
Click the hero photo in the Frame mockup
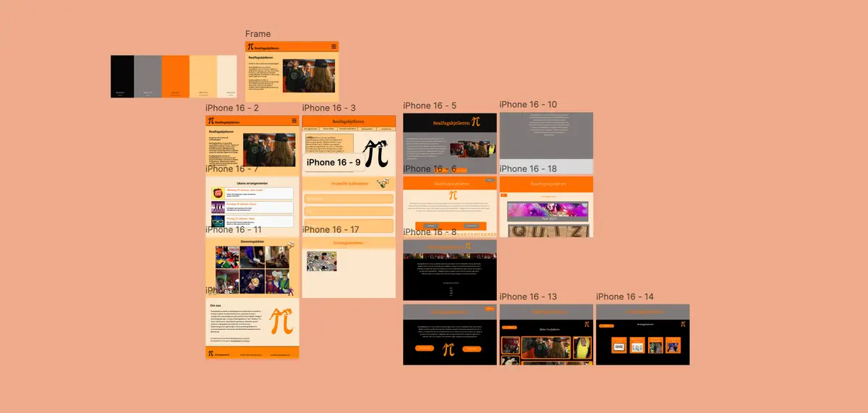point(308,75)
